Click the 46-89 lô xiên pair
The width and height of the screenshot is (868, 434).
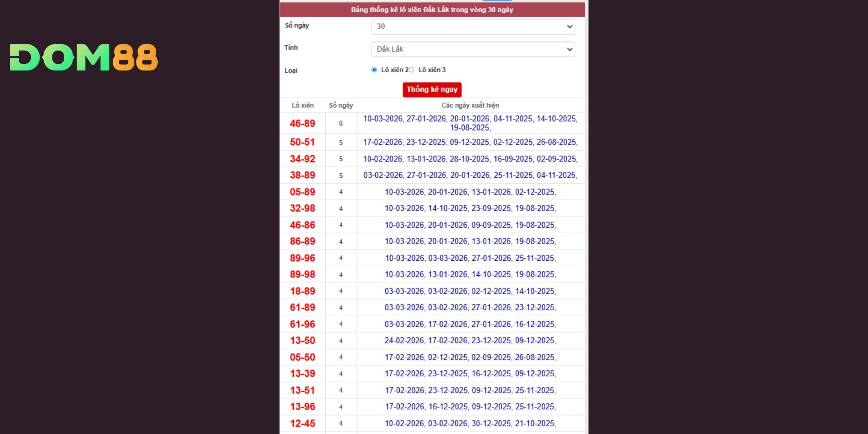302,123
